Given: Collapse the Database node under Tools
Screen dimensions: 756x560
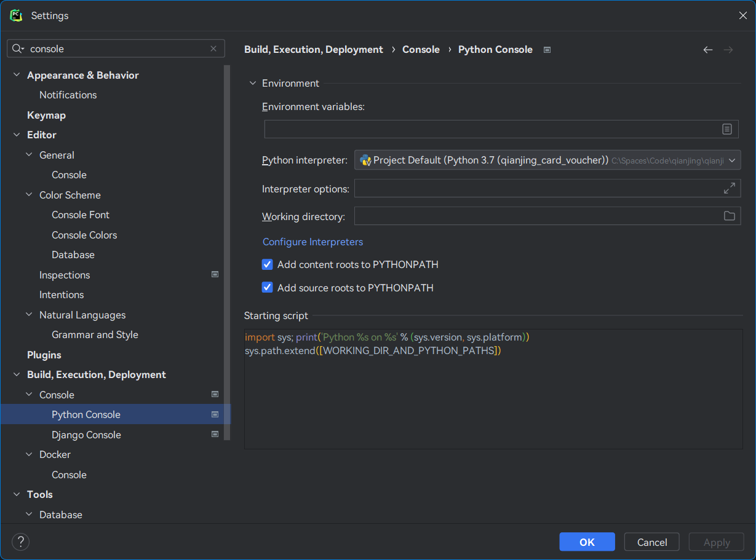Looking at the screenshot, I should pos(29,515).
